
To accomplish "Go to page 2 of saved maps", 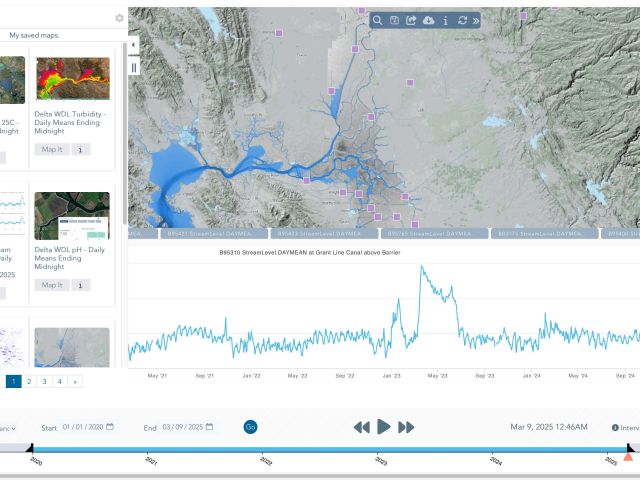I will pos(29,381).
